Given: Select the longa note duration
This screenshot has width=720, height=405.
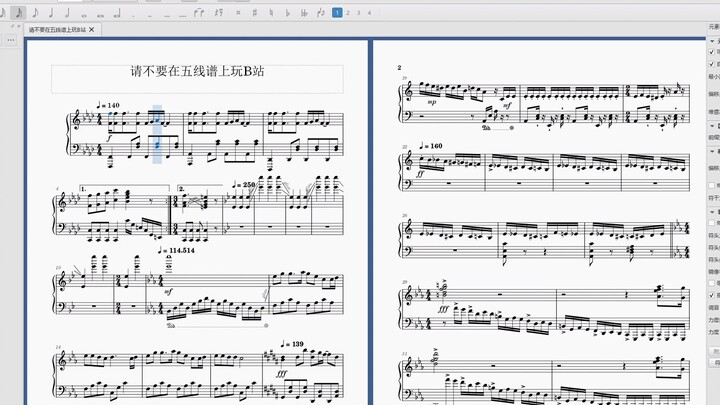Looking at the screenshot, I should pyautogui.click(x=117, y=14).
